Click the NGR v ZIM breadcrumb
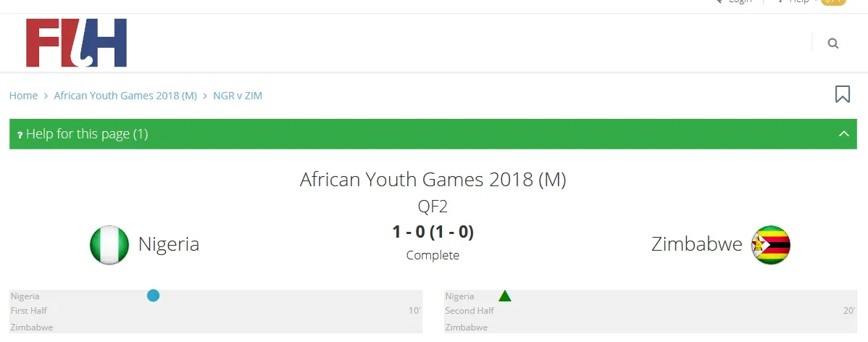The height and width of the screenshot is (342, 868). [x=238, y=96]
